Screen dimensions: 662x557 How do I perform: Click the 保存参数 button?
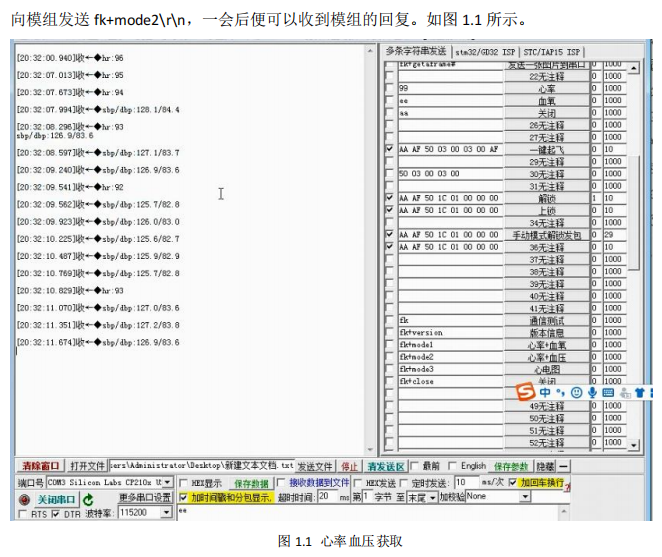(510, 466)
